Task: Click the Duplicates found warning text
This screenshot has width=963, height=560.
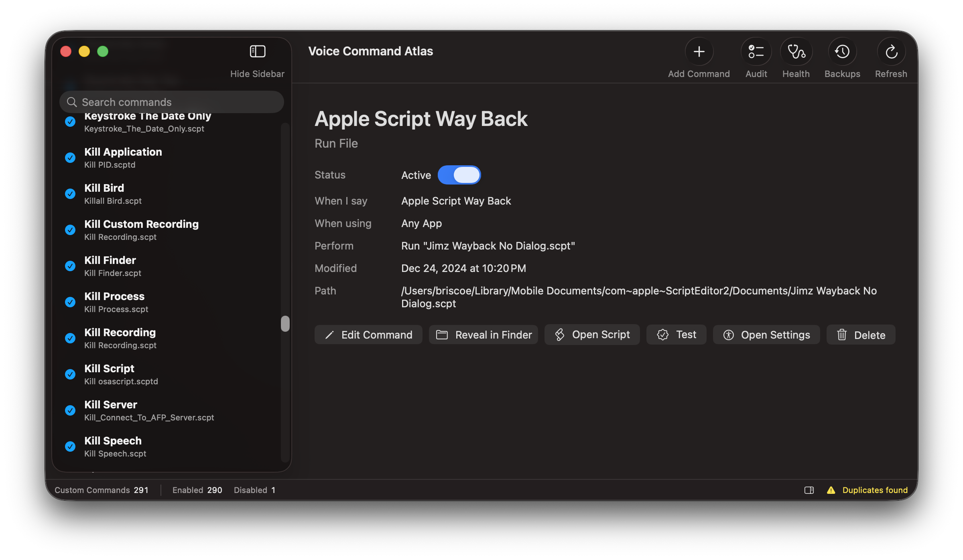Action: tap(875, 490)
